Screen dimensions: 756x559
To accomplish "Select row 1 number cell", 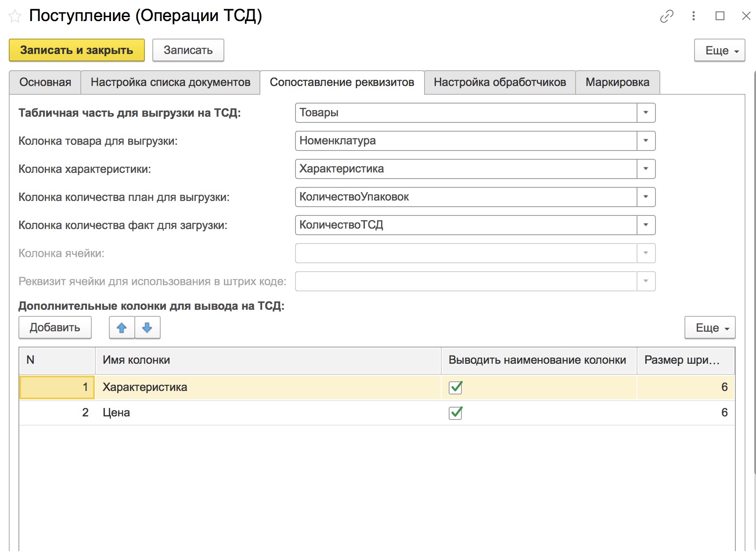I will click(x=57, y=387).
